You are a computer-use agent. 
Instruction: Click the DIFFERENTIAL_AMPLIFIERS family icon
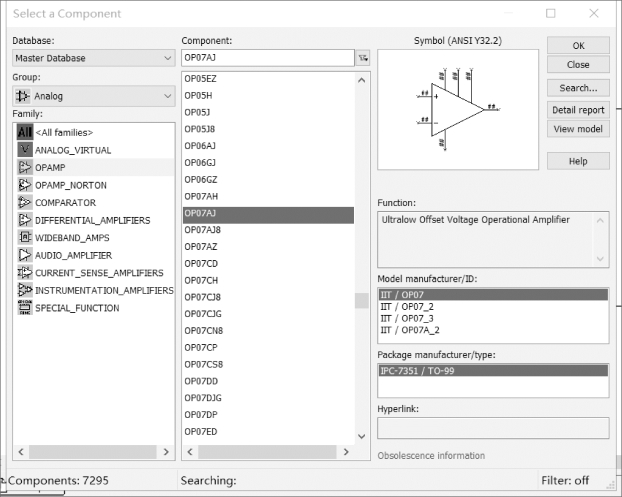click(x=25, y=220)
